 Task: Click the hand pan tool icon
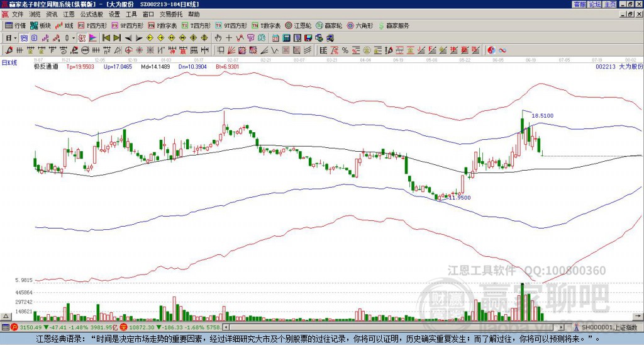click(218, 38)
